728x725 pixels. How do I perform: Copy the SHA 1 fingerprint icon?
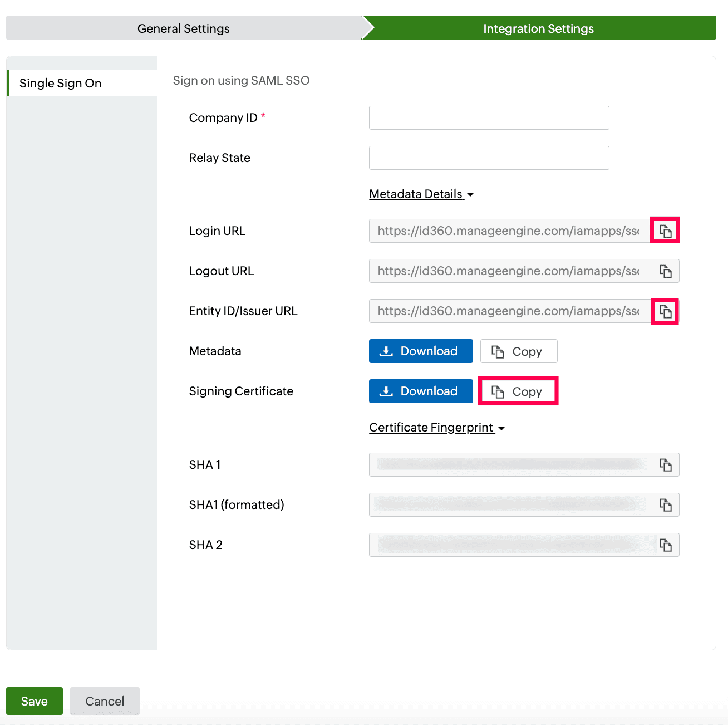pos(665,465)
